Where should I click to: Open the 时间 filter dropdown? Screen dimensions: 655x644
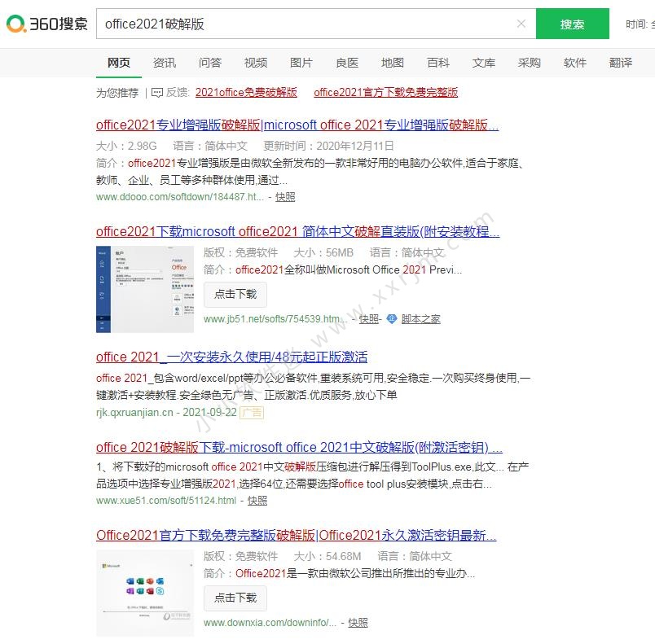(640, 24)
